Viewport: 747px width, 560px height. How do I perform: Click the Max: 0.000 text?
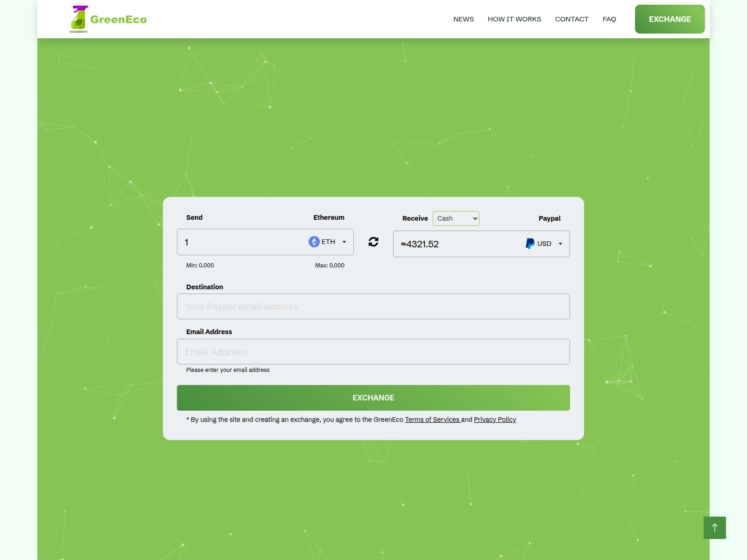(x=330, y=266)
